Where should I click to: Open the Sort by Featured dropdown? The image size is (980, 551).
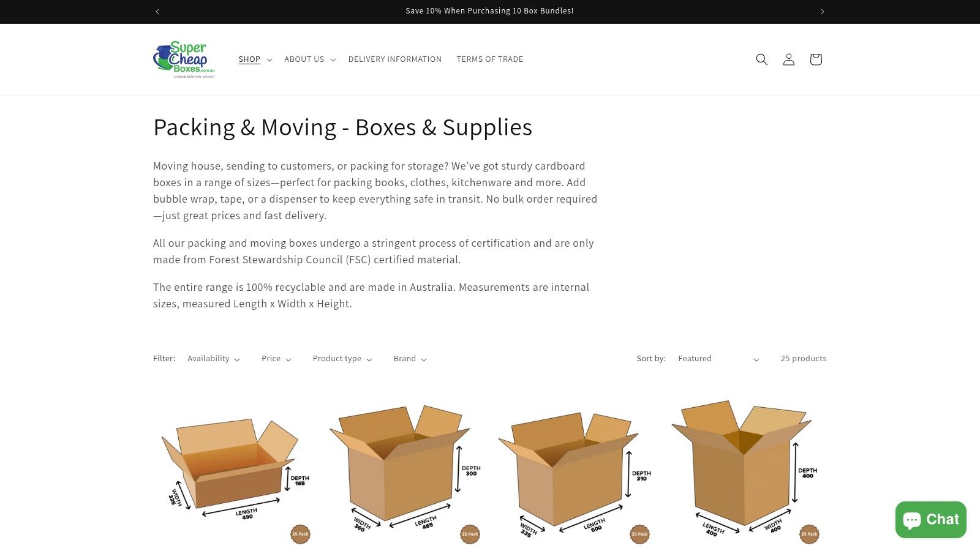click(x=719, y=359)
